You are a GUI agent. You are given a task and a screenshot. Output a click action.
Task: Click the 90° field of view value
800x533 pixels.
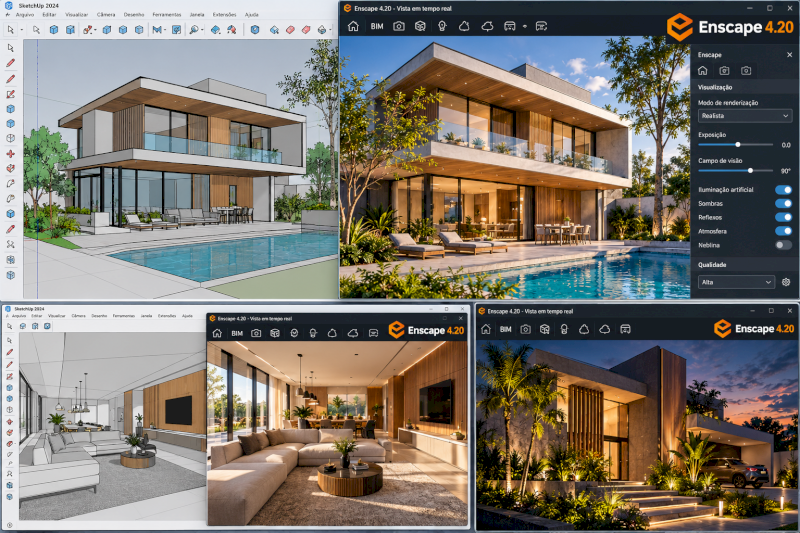(785, 171)
